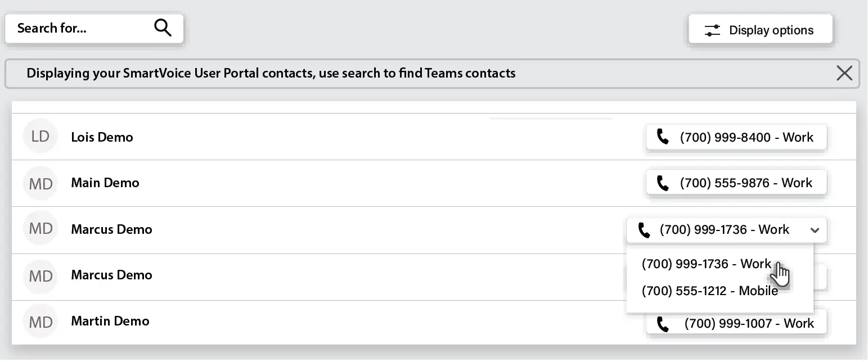
Task: Click the phone icon next to Lois Demo's number
Action: click(x=662, y=137)
